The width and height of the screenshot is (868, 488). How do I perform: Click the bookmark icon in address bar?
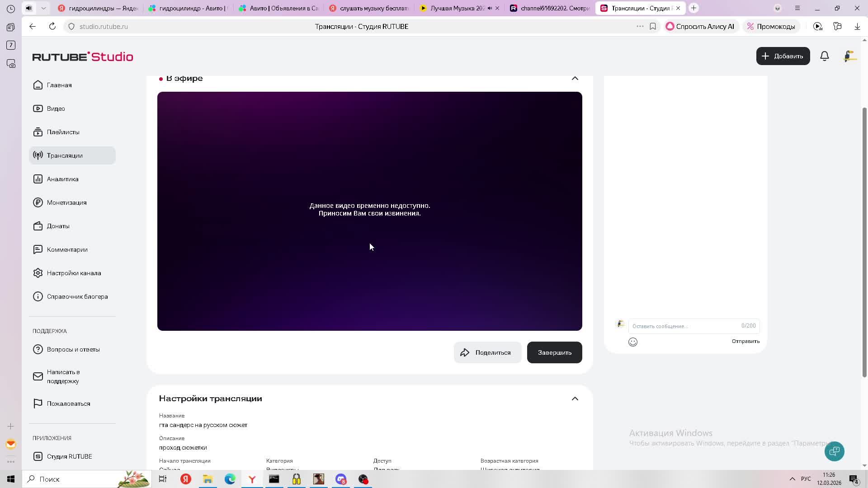[x=653, y=27]
